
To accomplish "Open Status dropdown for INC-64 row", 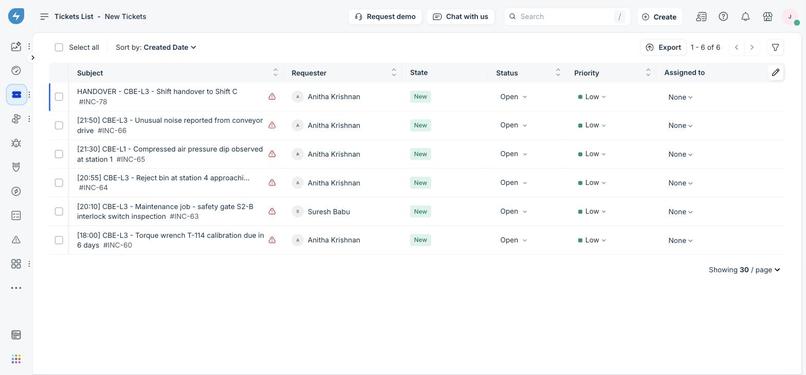I will click(x=514, y=183).
